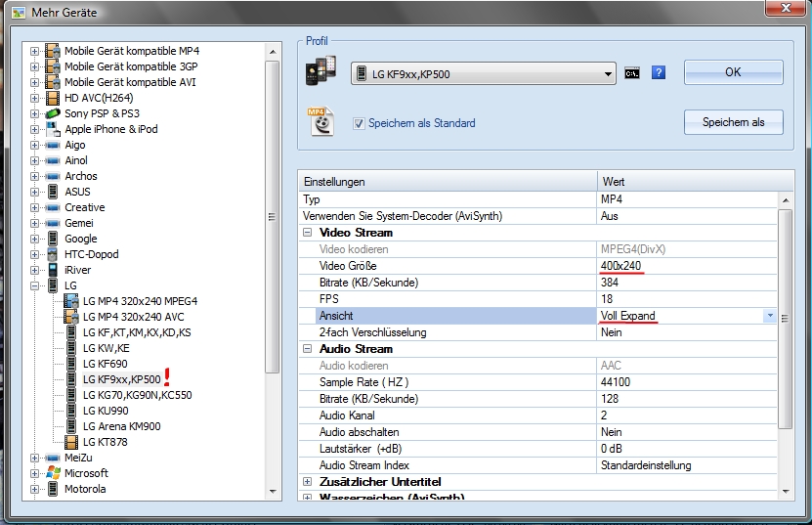Viewport: 812px width, 525px height.
Task: Click the FPS value 18
Action: (x=607, y=299)
